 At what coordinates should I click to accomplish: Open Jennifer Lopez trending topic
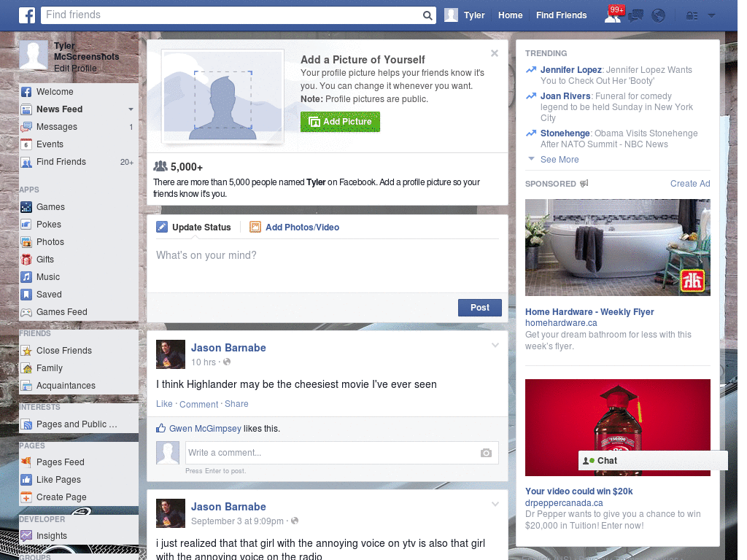570,70
